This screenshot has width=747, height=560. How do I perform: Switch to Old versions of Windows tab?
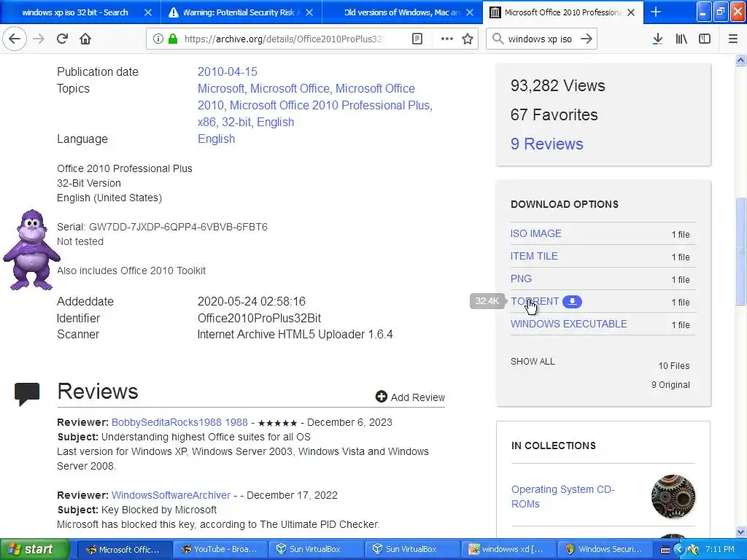coord(400,12)
